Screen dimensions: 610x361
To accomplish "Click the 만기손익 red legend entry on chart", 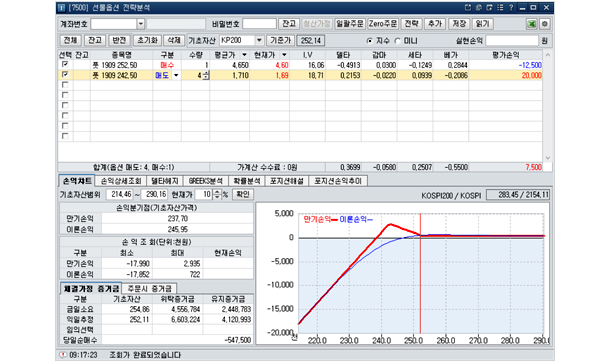I will coord(321,220).
